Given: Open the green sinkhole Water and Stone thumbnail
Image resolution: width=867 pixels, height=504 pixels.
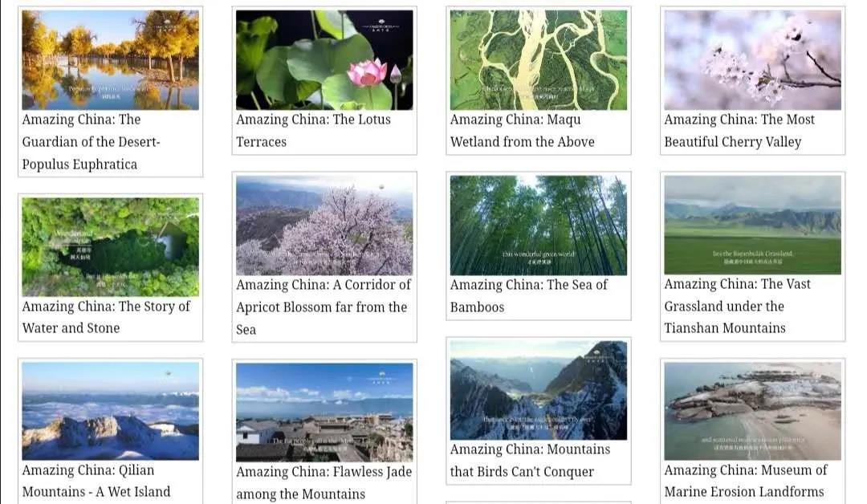Looking at the screenshot, I should click(110, 246).
